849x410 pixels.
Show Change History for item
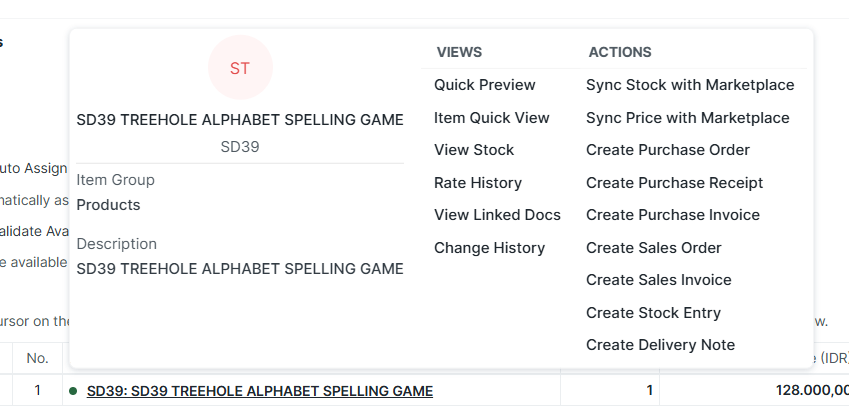pos(489,248)
